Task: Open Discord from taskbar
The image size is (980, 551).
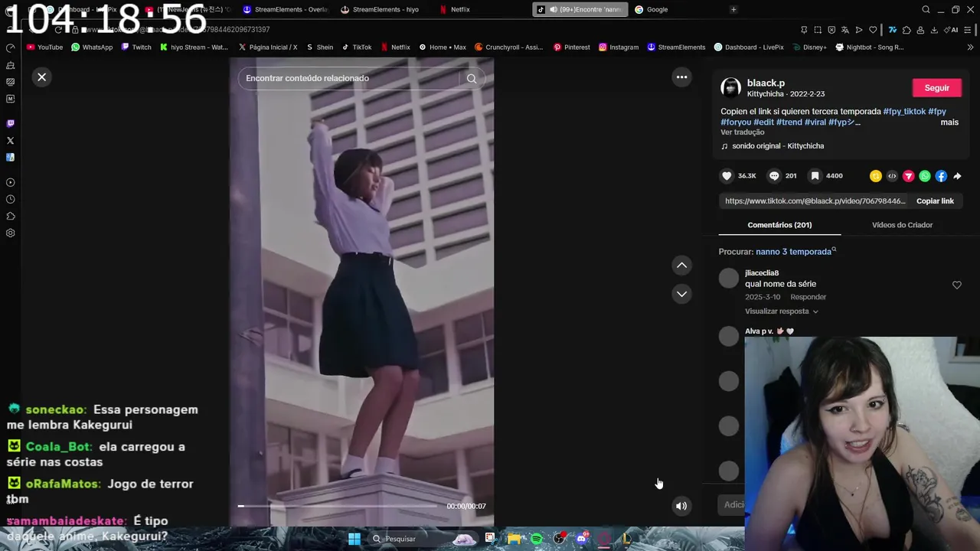Action: coord(581,539)
